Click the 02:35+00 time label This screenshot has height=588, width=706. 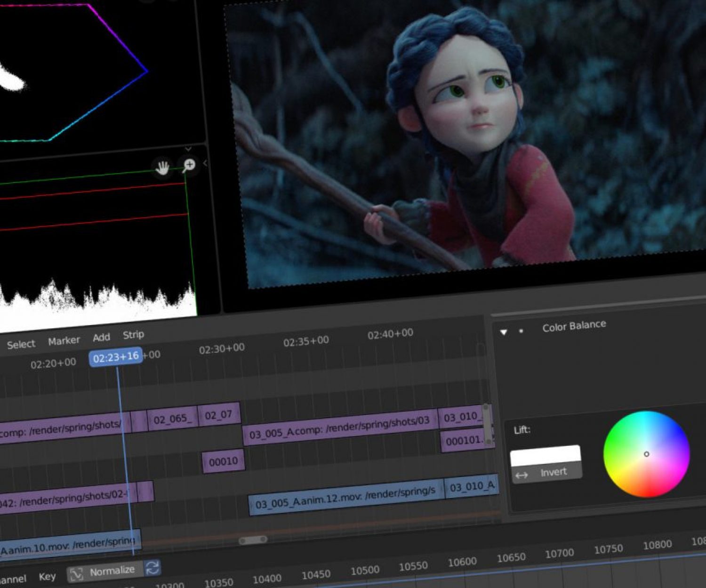(306, 342)
